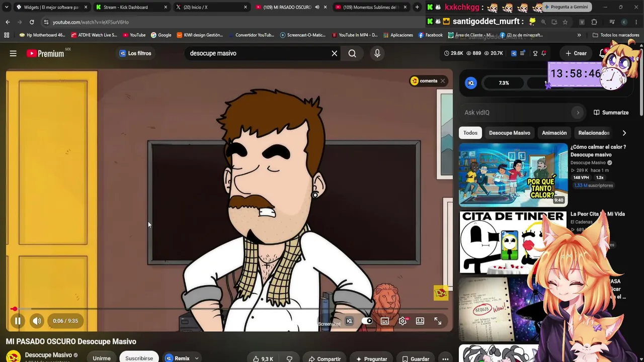This screenshot has height=362, width=644.
Task: Open 'CITA DE TINDER' video thumbnail
Action: [x=513, y=242]
